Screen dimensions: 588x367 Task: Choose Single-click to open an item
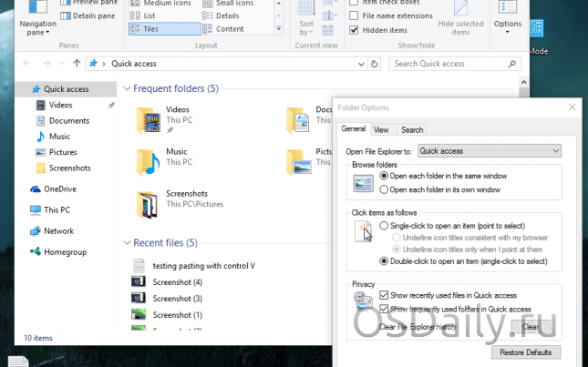point(384,225)
